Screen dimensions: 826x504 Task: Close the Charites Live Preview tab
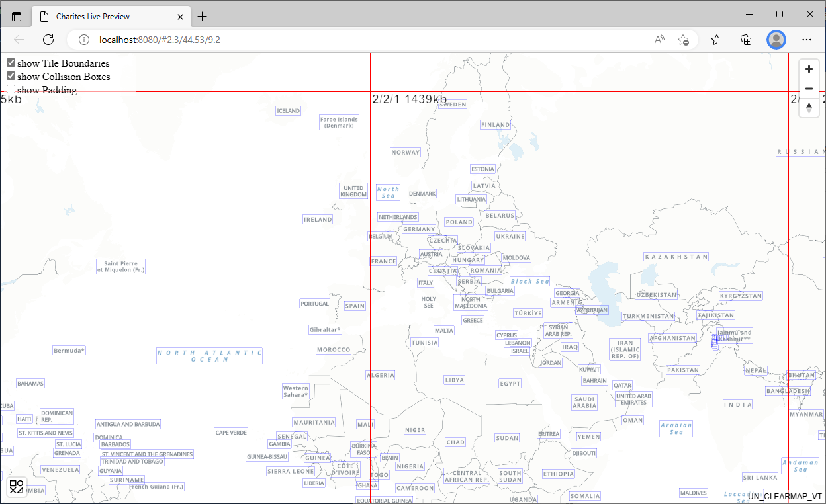180,17
